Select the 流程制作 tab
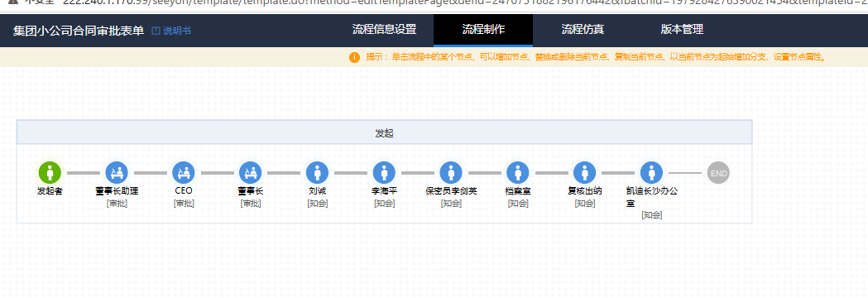 (x=483, y=30)
